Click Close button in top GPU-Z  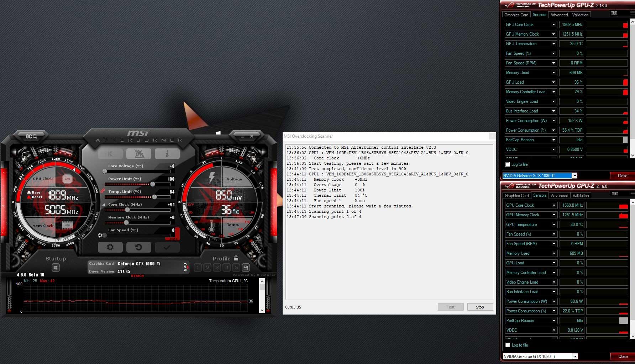623,176
